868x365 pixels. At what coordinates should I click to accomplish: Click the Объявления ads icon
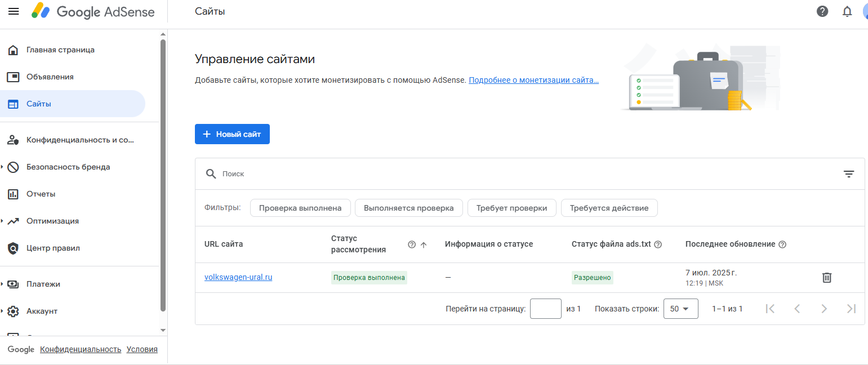point(13,77)
